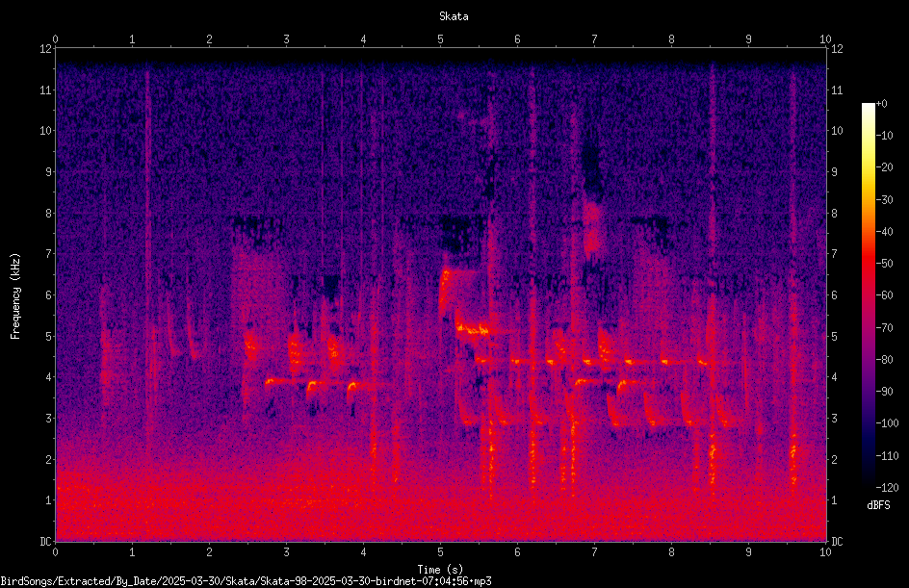Click the 5 tick label on the bottom time axis
The width and height of the screenshot is (909, 588).
[x=441, y=552]
